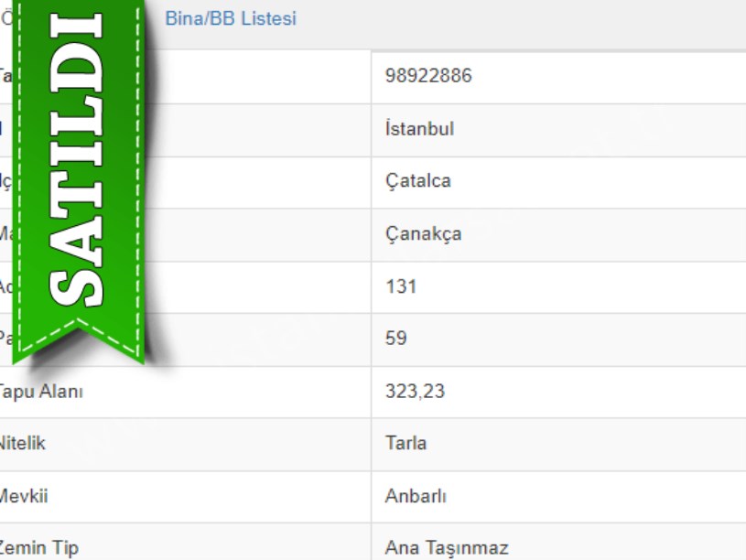The image size is (746, 560).
Task: Click the cut-off label in the Çanakça row
Action: click(5, 234)
